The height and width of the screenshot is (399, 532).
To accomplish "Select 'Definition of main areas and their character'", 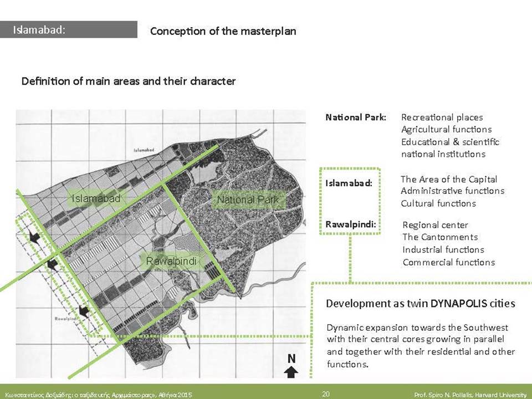I will (x=128, y=81).
